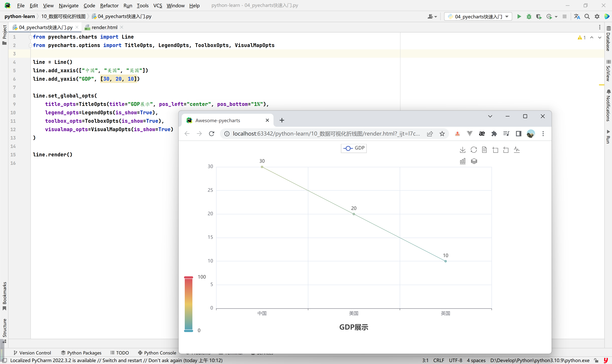Expand run configuration dropdown
This screenshot has width=612, height=364.
tap(507, 16)
